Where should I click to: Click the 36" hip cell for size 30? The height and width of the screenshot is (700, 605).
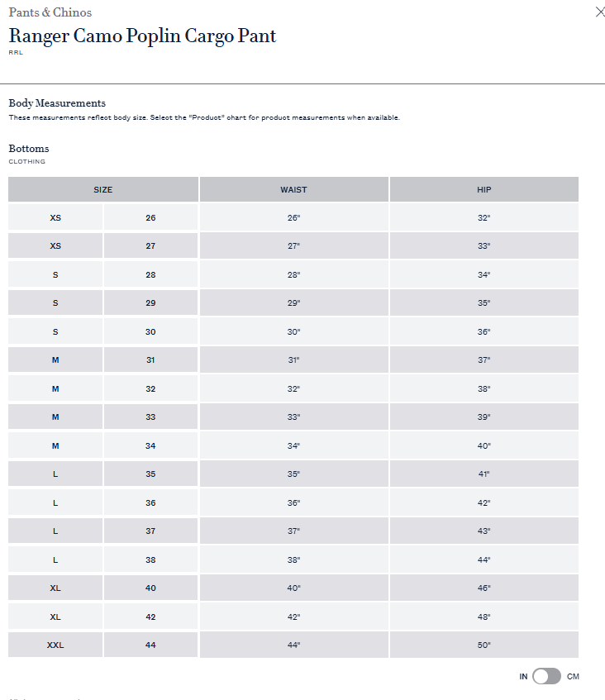point(484,331)
